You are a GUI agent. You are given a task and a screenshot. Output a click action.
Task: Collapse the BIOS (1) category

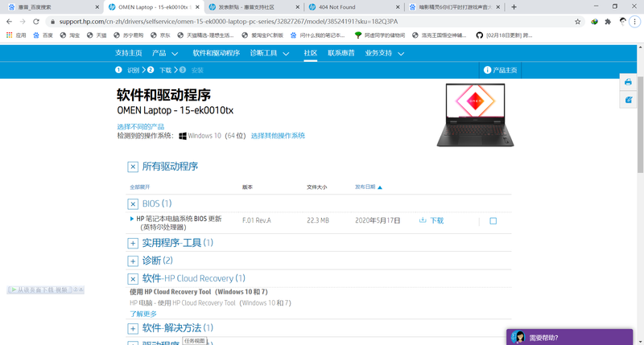click(x=133, y=204)
